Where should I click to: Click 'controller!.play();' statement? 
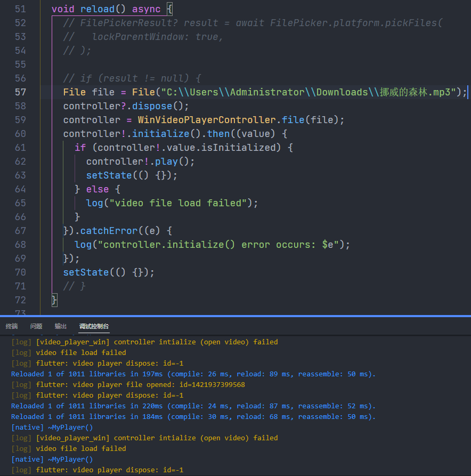point(140,162)
